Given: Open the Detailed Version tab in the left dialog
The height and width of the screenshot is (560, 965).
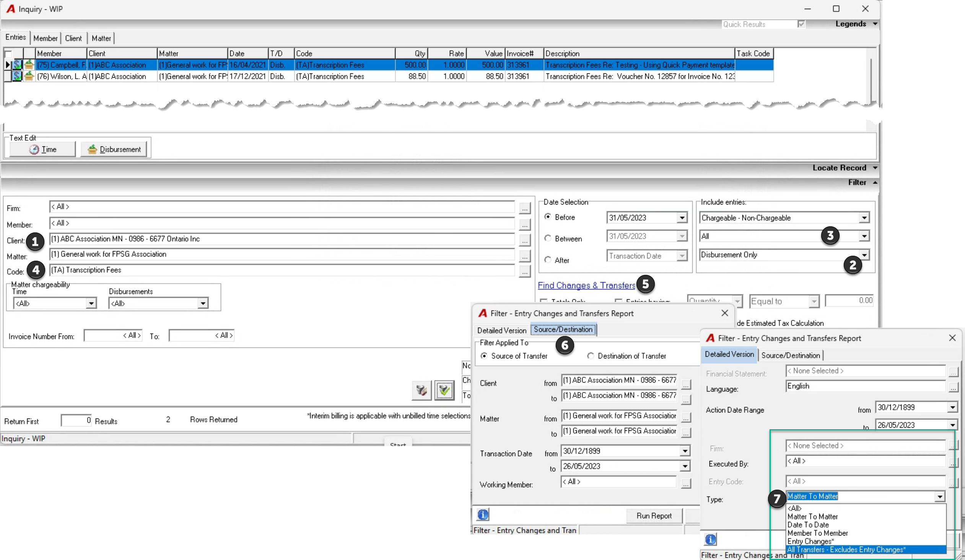Looking at the screenshot, I should point(502,330).
